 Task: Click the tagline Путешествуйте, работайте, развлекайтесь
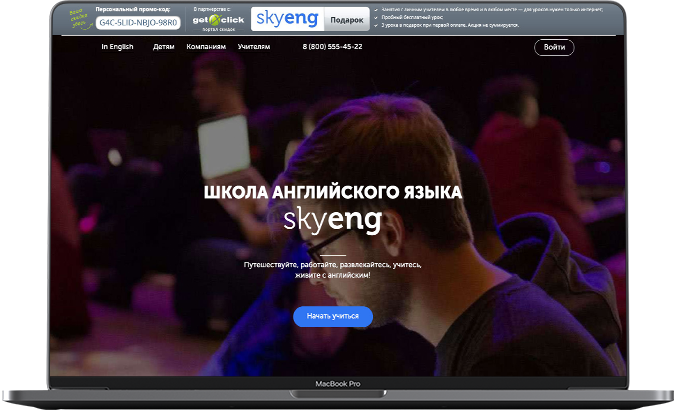point(332,270)
